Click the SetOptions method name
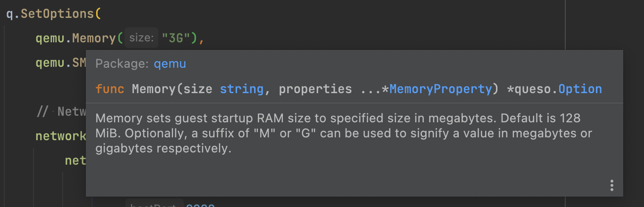 pyautogui.click(x=58, y=14)
